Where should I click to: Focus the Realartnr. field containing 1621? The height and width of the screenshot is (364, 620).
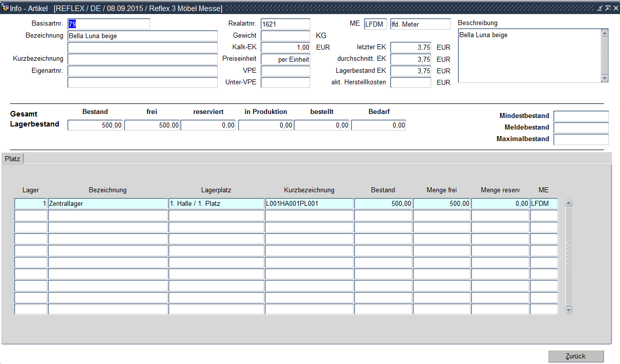point(285,24)
